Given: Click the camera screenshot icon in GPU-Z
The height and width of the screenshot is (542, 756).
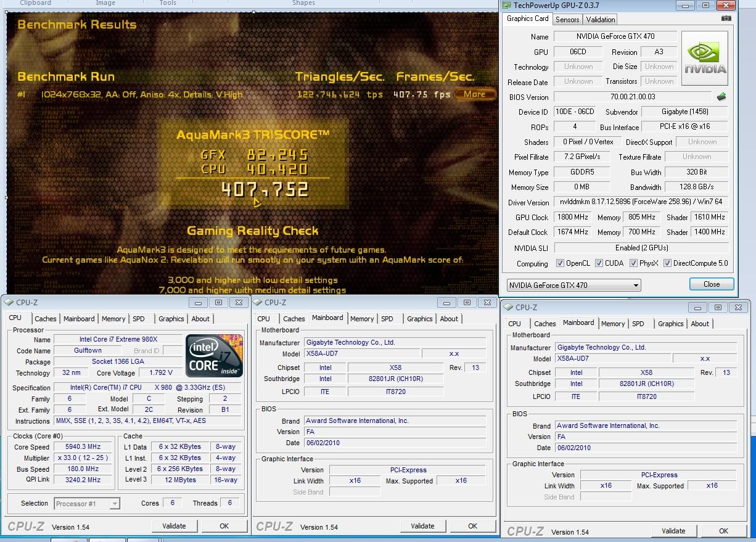Looking at the screenshot, I should click(726, 18).
